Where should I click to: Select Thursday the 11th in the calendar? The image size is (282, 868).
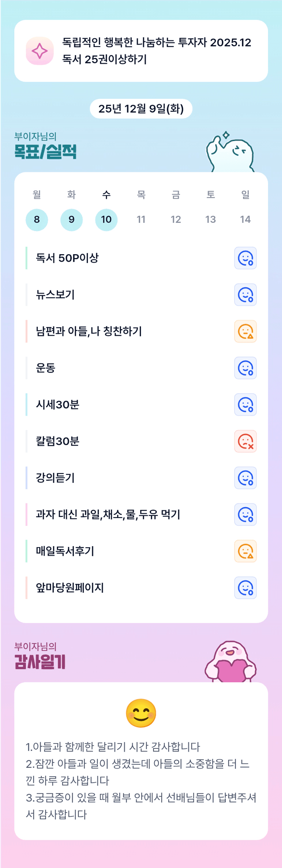point(141,219)
